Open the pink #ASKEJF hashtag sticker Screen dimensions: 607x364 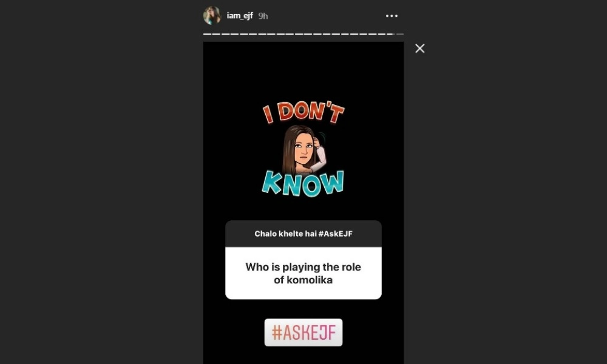pyautogui.click(x=303, y=332)
